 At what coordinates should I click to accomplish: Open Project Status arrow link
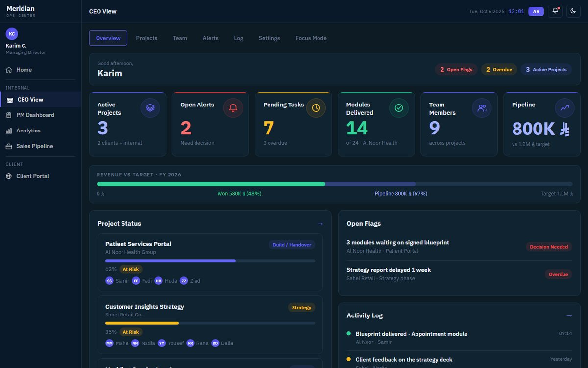point(320,224)
